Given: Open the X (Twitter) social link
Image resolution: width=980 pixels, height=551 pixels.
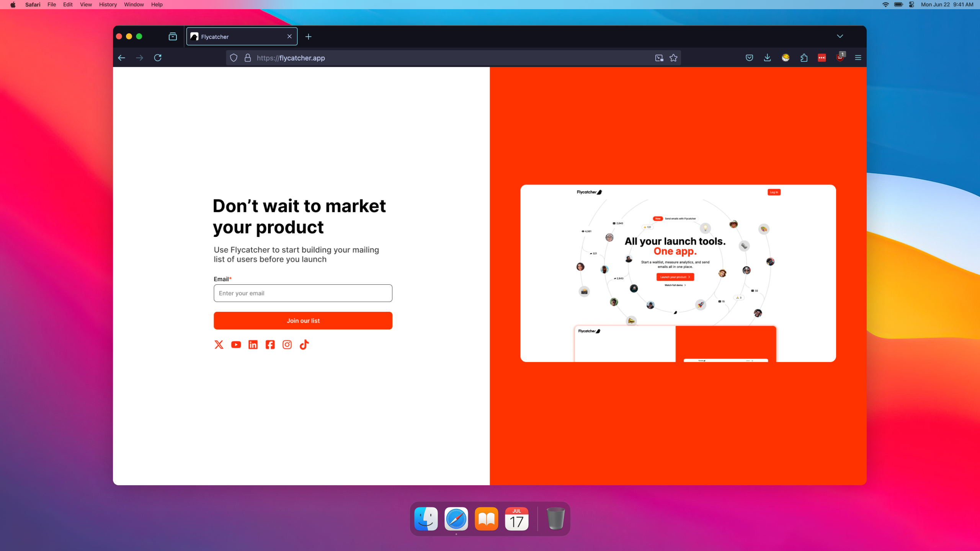Looking at the screenshot, I should (219, 345).
